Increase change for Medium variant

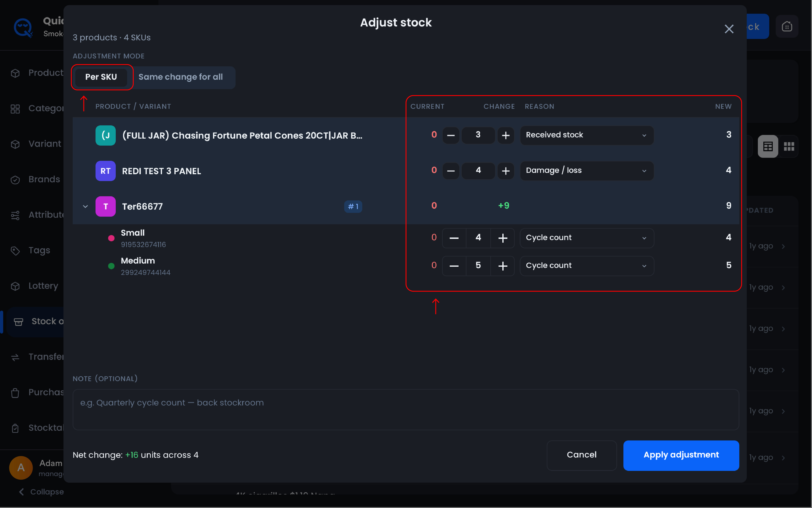(502, 266)
